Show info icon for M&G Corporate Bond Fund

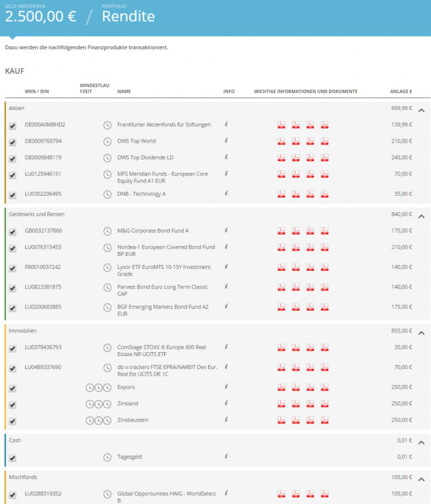tap(226, 230)
